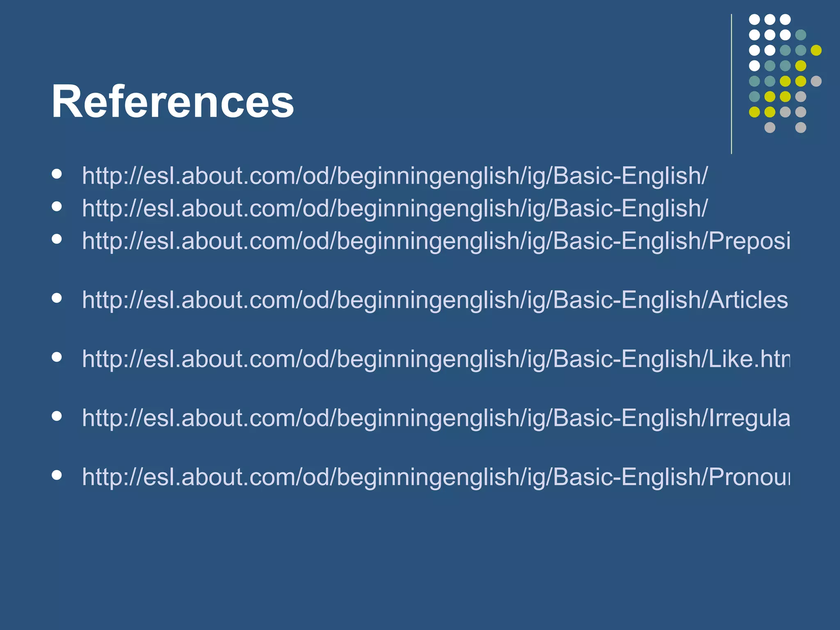Click the link ending in Irregula

436,418
